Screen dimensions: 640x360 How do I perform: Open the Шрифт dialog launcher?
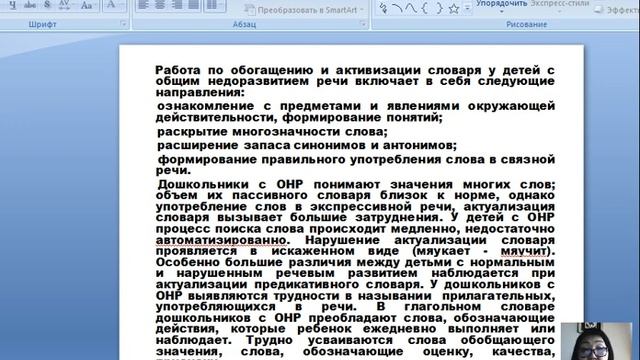tap(123, 24)
